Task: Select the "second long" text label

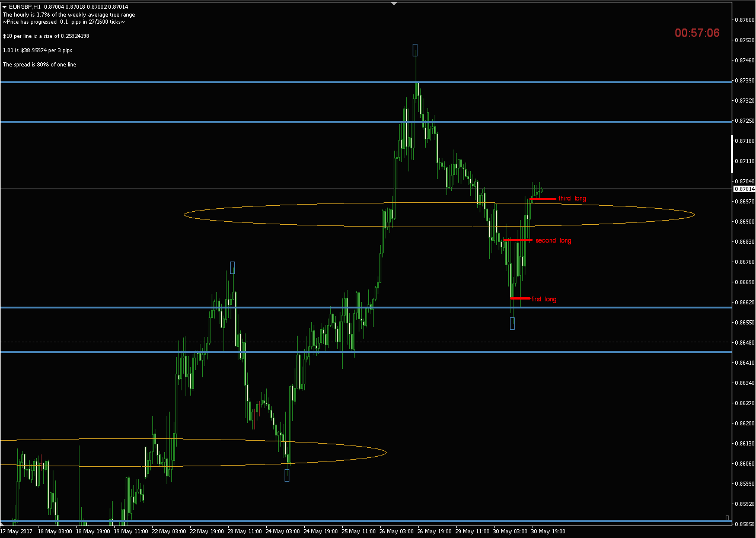Action: pyautogui.click(x=553, y=240)
